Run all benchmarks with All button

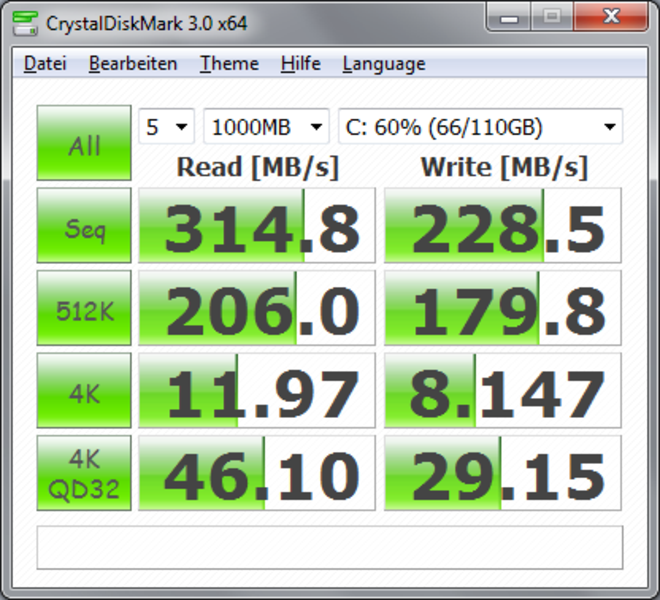click(x=84, y=143)
